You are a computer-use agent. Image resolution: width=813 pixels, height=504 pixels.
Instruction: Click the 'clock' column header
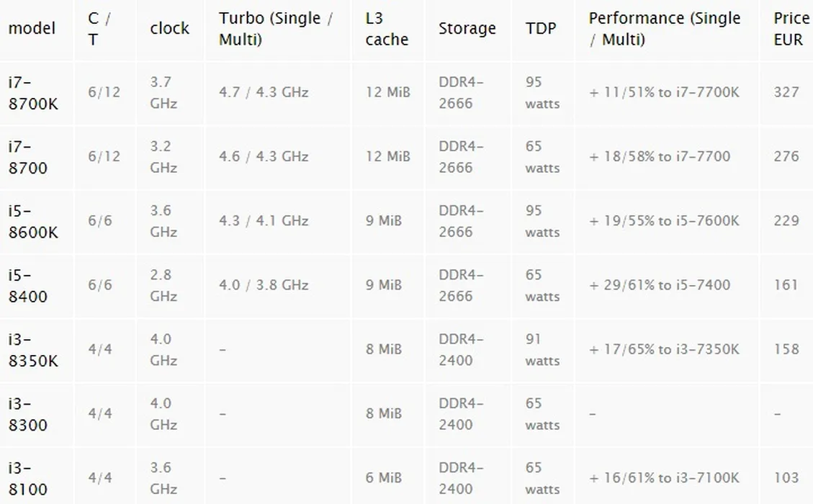coord(170,28)
